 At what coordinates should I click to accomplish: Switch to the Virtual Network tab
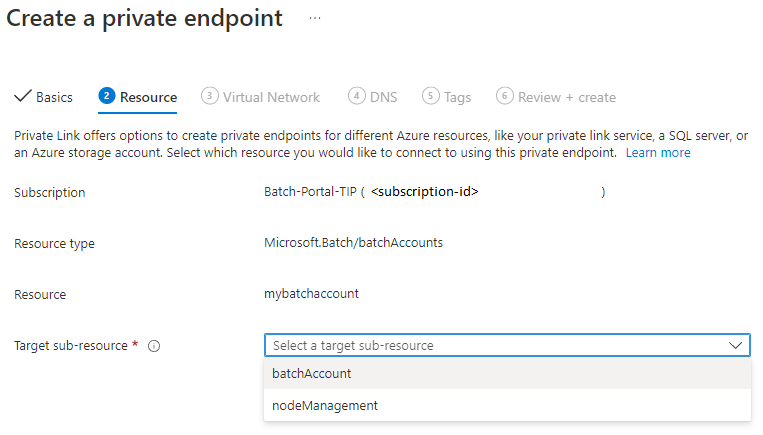pyautogui.click(x=271, y=97)
